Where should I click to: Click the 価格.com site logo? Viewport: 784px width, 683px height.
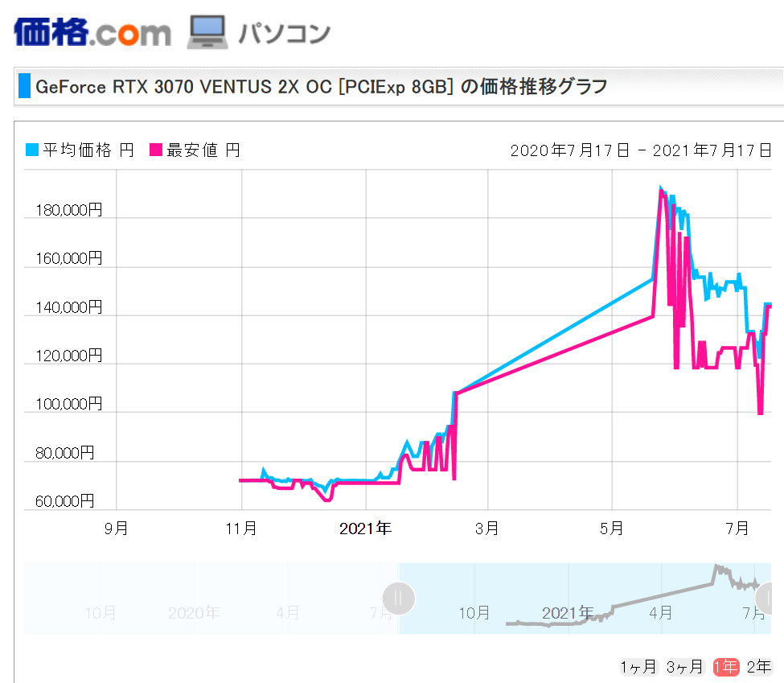(x=92, y=31)
